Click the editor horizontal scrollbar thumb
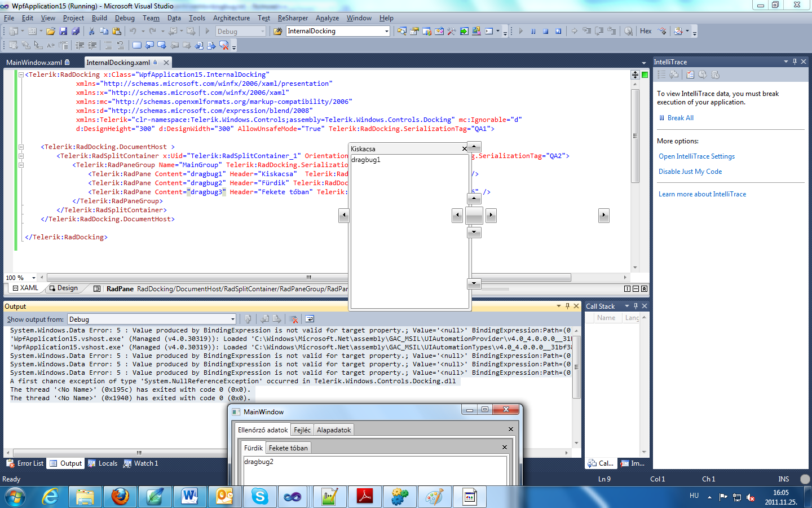The height and width of the screenshot is (508, 812). (308, 278)
